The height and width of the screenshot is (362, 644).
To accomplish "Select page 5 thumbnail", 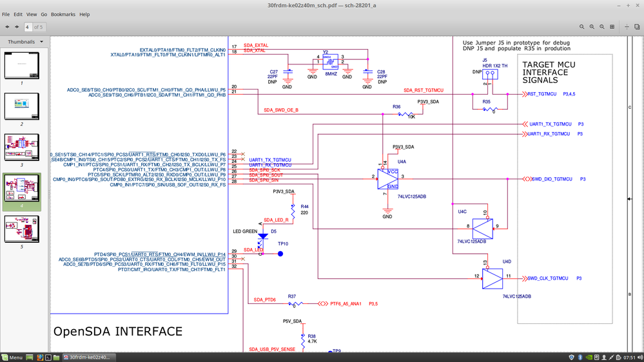I will [22, 229].
